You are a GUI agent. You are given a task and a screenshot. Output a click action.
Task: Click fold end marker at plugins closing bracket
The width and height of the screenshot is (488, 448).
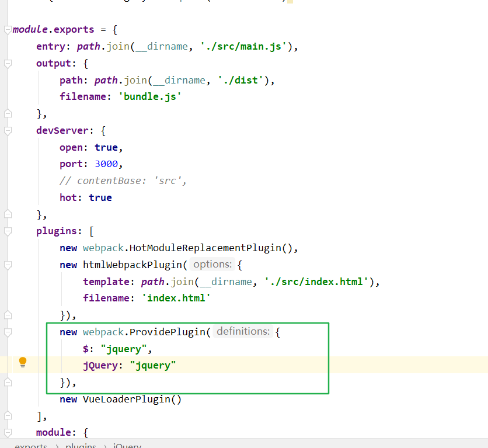pos(8,416)
